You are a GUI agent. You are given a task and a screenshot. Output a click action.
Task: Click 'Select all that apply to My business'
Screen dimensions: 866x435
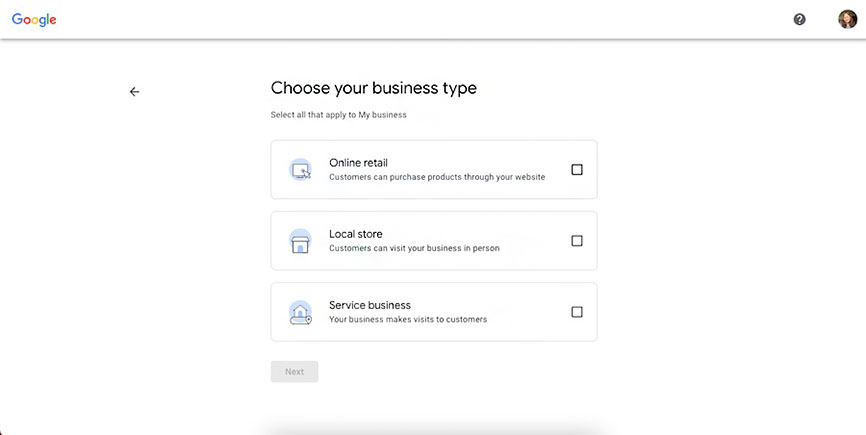(339, 115)
